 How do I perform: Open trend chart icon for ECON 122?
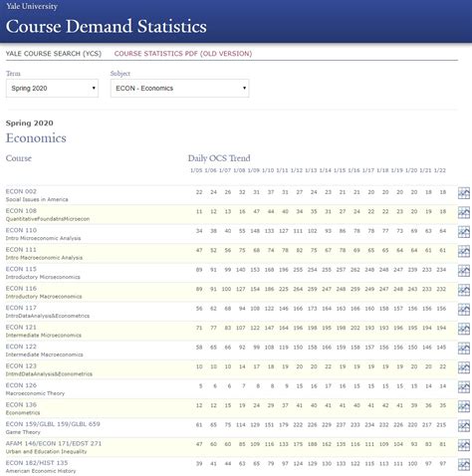pyautogui.click(x=464, y=349)
